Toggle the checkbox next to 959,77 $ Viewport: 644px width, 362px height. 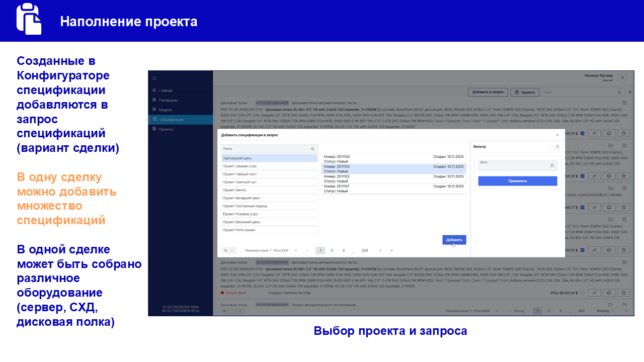[x=583, y=207]
